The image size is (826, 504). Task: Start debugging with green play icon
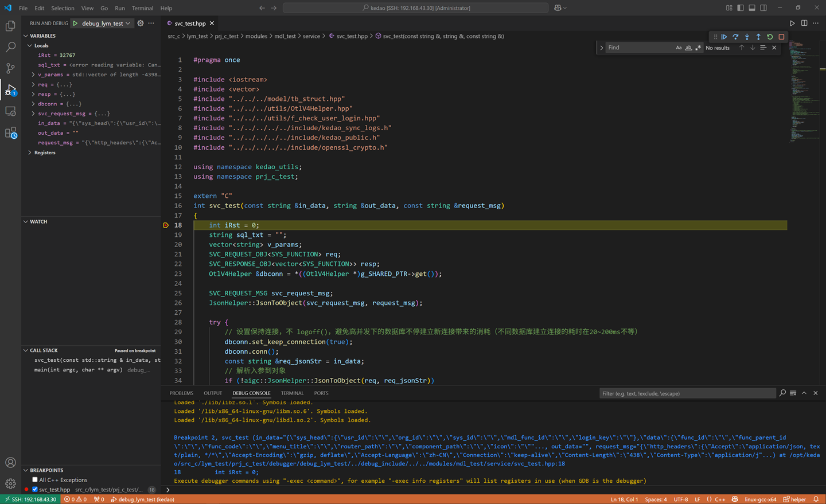pyautogui.click(x=75, y=24)
